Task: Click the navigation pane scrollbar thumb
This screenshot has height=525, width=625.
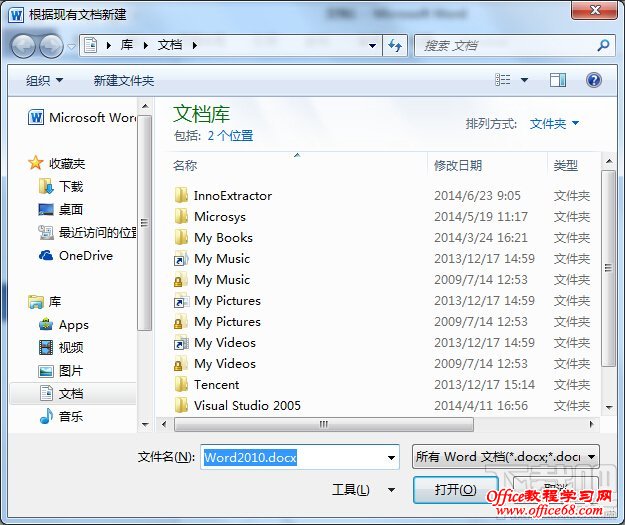Action: 145,223
